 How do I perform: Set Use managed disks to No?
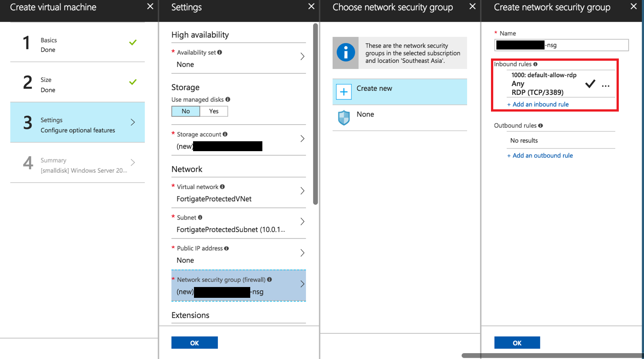pos(185,111)
